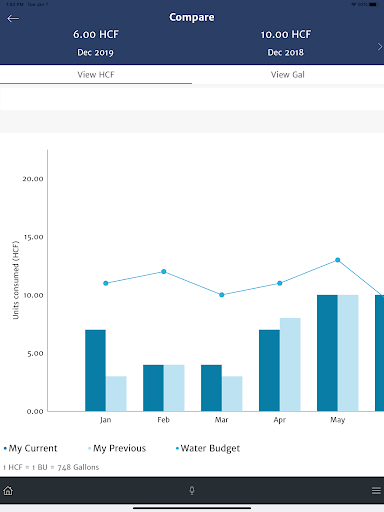Viewport: 384px width, 512px height.
Task: Toggle Water Budget legend series
Action: click(x=208, y=449)
